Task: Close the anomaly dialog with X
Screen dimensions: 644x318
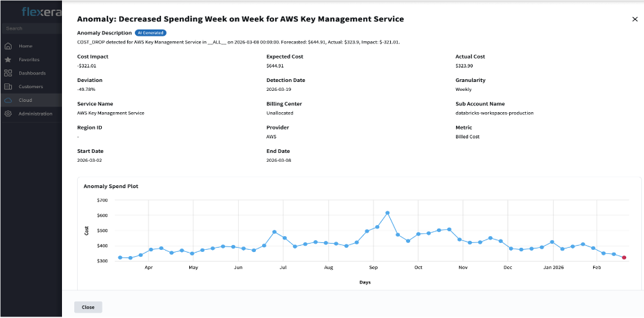Action: click(x=635, y=19)
